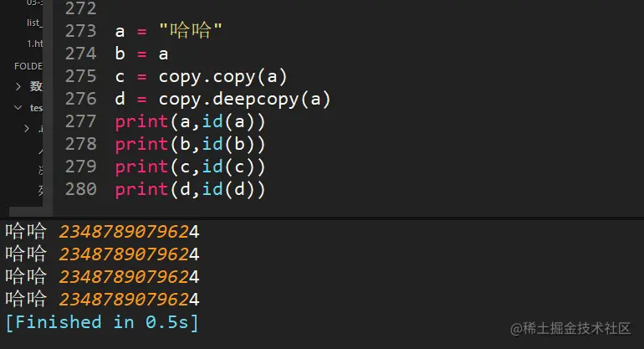Viewport: 644px width, 349px height.
Task: Select the tes folder name
Action: click(36, 108)
